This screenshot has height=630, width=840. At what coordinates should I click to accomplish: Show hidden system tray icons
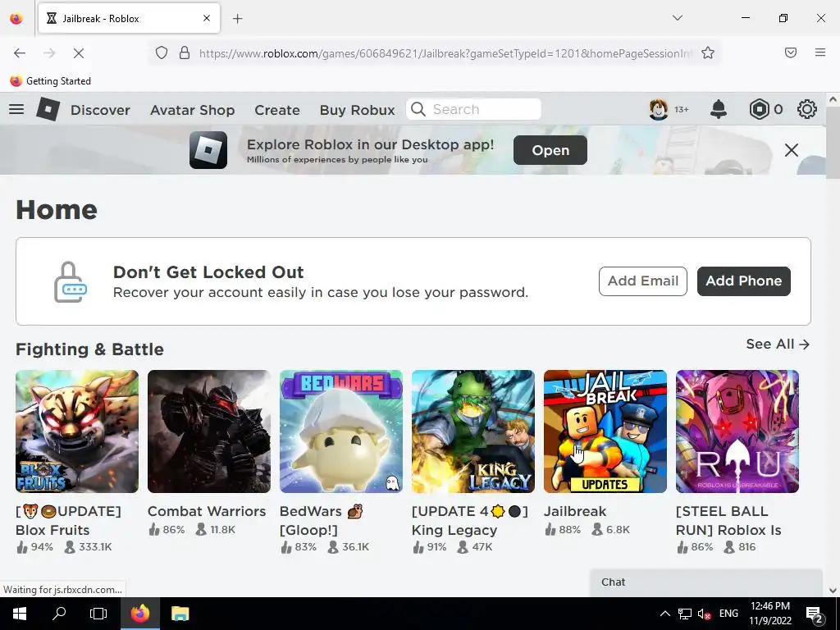click(x=664, y=614)
